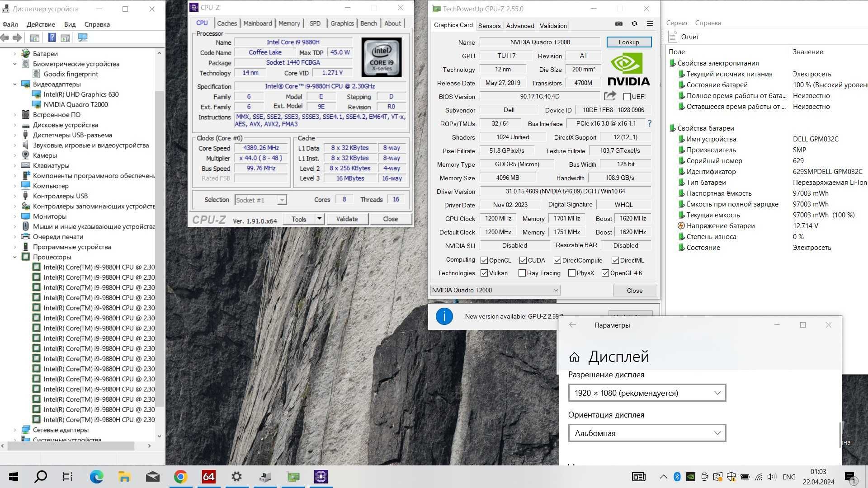Toggle DirectCompute checkbox in GPU-Z

click(x=557, y=260)
